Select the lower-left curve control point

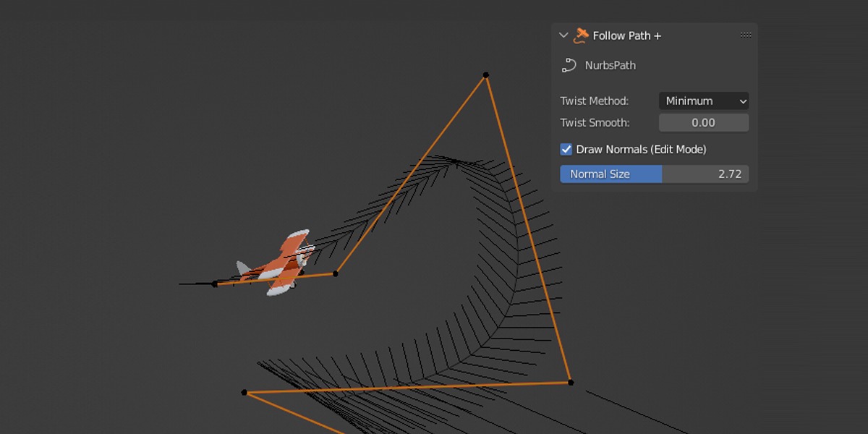coord(244,393)
